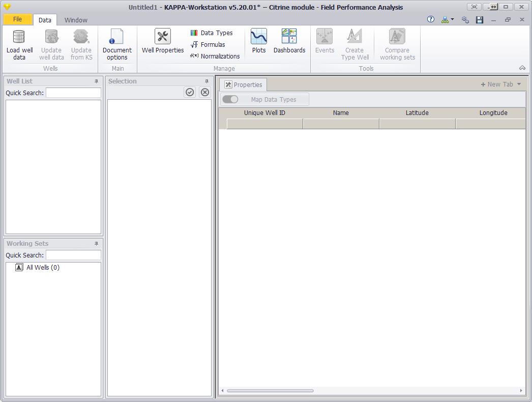Open Formulas manager
This screenshot has height=402, width=532.
point(208,44)
